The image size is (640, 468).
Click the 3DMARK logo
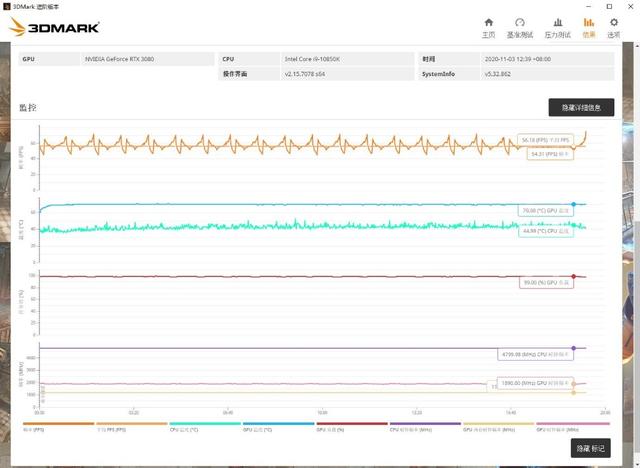point(54,27)
